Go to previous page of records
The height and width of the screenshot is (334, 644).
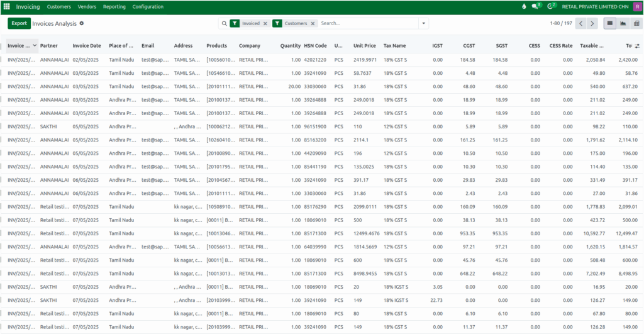point(580,23)
